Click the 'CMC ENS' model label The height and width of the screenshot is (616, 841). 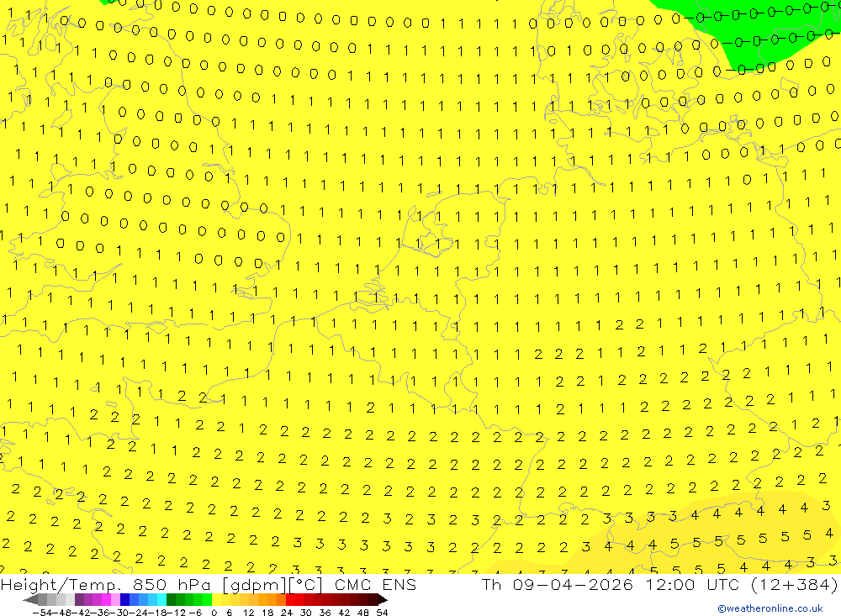[x=375, y=584]
